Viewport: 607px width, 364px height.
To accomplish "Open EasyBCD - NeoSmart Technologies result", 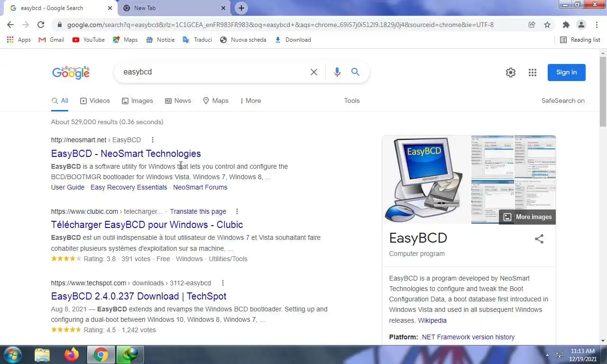I will tap(126, 154).
